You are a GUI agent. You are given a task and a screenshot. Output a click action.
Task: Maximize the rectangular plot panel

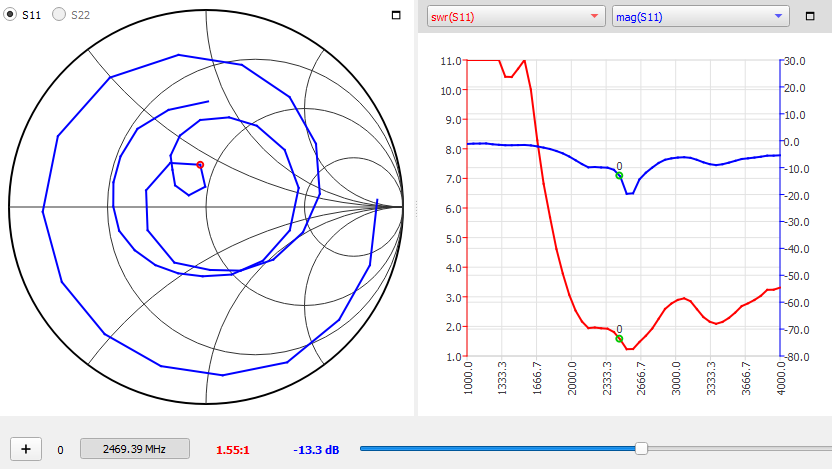(810, 16)
